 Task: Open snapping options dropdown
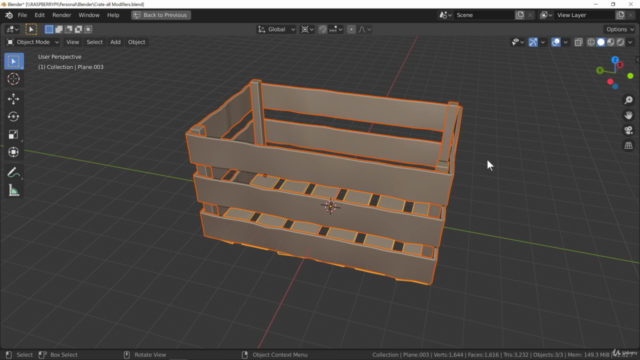pyautogui.click(x=336, y=29)
